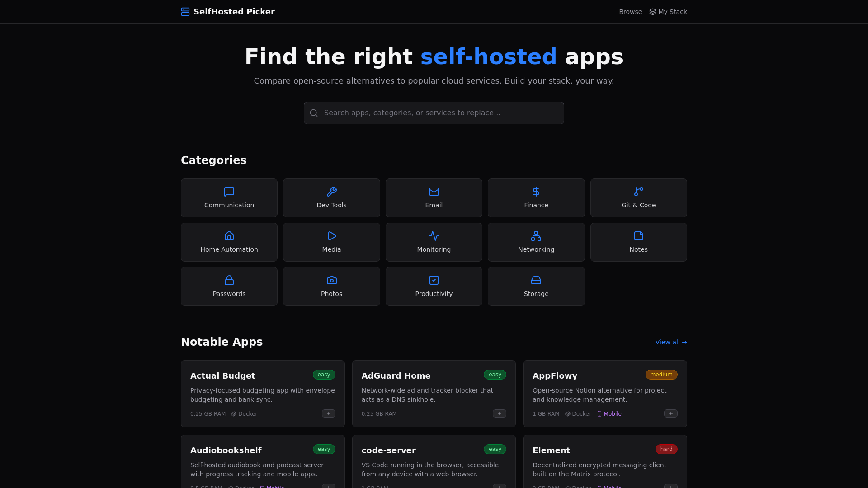Screen dimensions: 868x488
Task: Click the Audiobookshelf description text
Action: click(257, 469)
